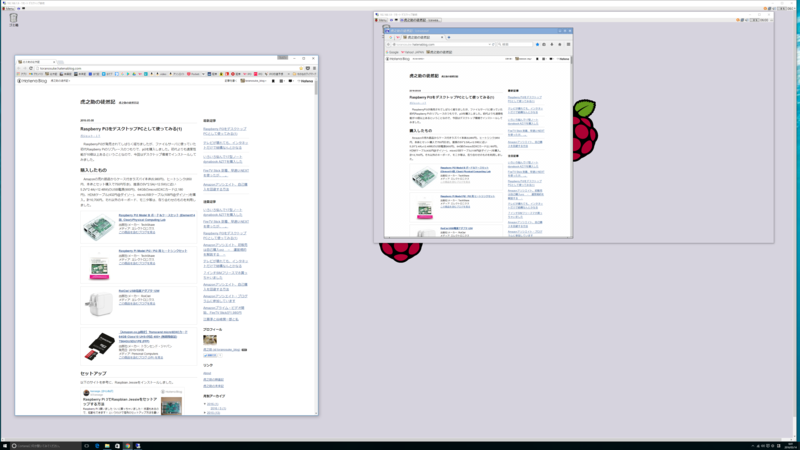The image size is (800, 450).
Task: Click the Hatena Blog logo in the Chrome page
Action: (32, 81)
